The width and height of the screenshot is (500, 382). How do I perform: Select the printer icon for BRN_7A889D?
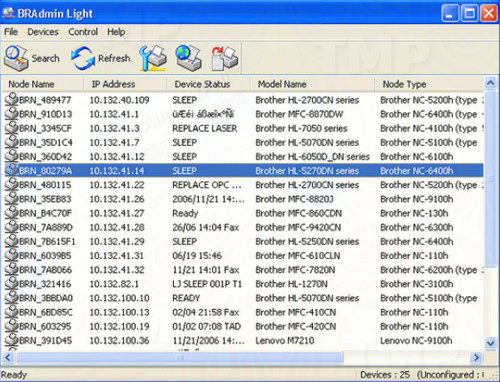click(x=11, y=227)
